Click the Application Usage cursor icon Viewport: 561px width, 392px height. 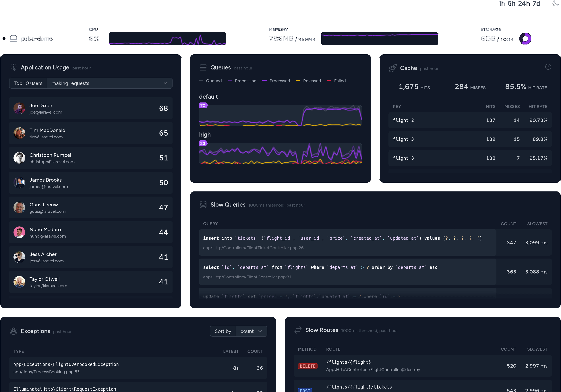13,67
